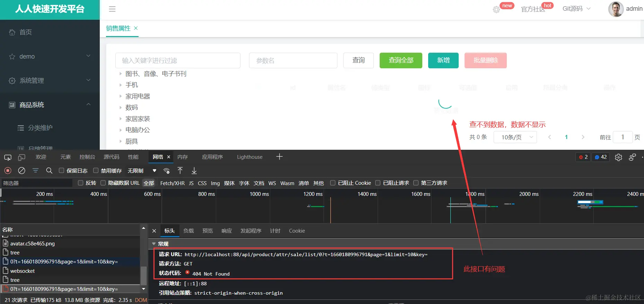Open DevTools settings gear

[618, 157]
